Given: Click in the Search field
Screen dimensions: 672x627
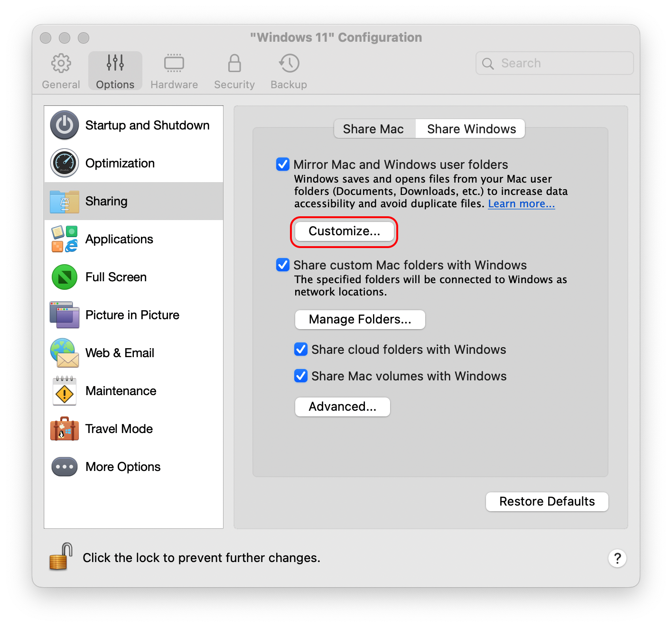Looking at the screenshot, I should pyautogui.click(x=560, y=64).
